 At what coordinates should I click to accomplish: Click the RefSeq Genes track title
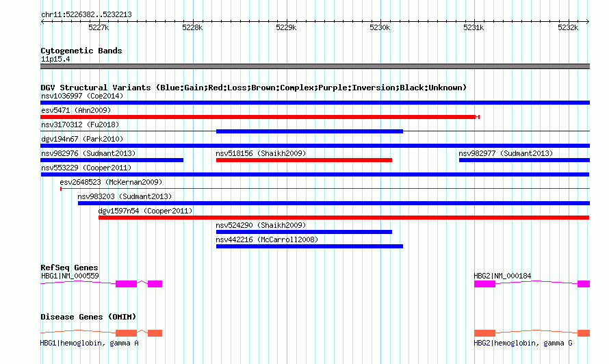pyautogui.click(x=69, y=268)
